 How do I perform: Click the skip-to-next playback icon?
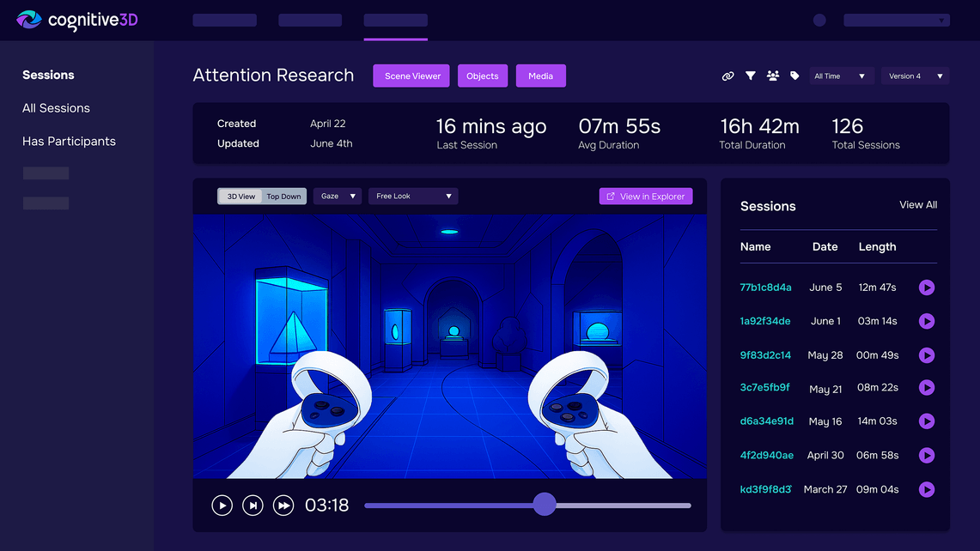point(253,506)
